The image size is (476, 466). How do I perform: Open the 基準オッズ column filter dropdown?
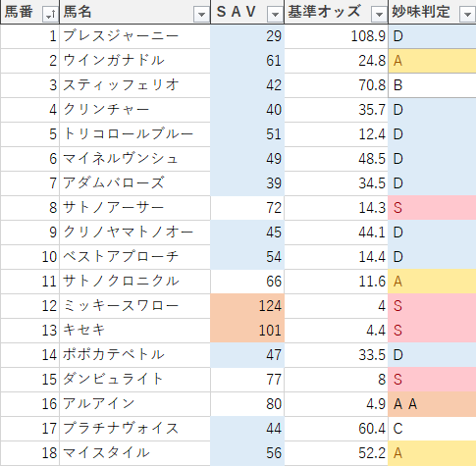pos(379,15)
